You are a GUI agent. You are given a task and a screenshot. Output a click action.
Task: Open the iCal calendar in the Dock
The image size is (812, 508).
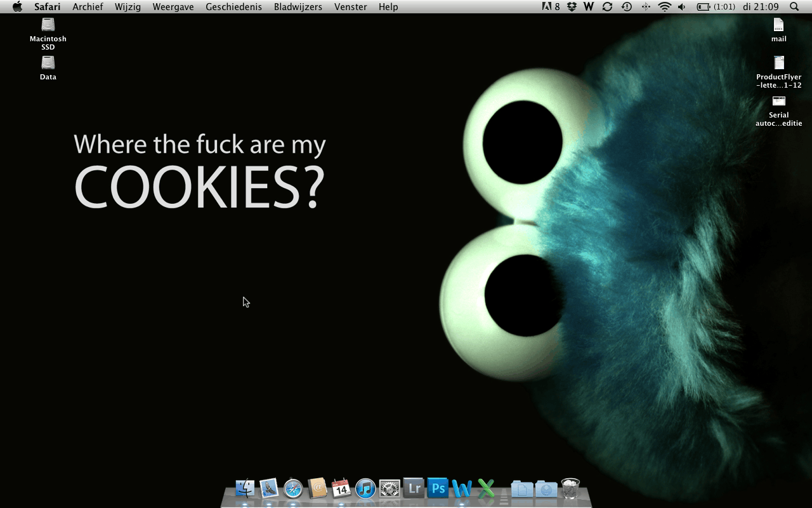tap(341, 488)
